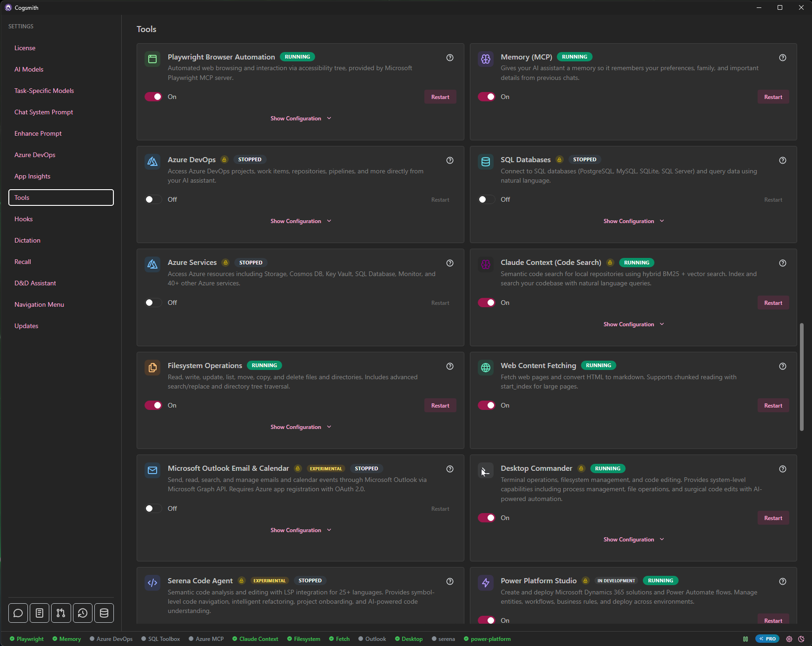Screen dimensions: 812x646
Task: Open the pull request icon in sidebar
Action: (x=61, y=613)
